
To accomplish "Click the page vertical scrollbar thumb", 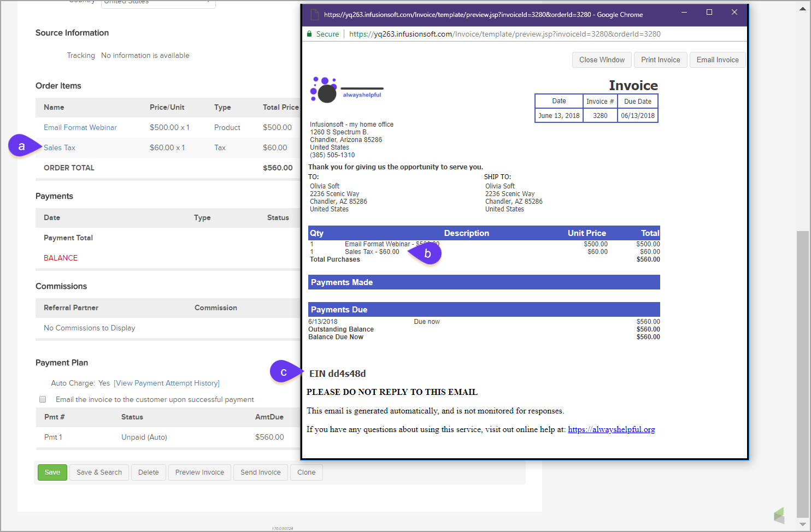I will pyautogui.click(x=802, y=374).
